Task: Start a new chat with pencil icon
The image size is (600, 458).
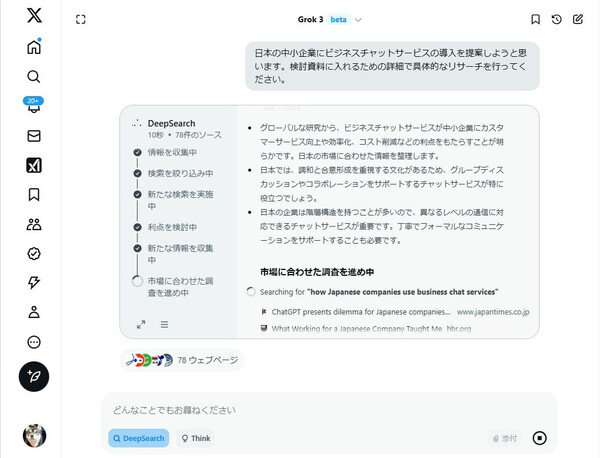Action: coord(578,20)
